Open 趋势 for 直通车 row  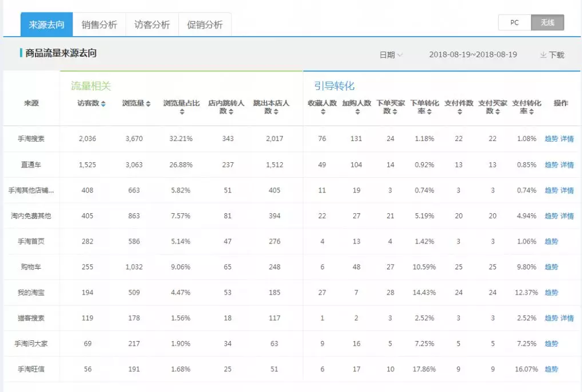pos(551,164)
